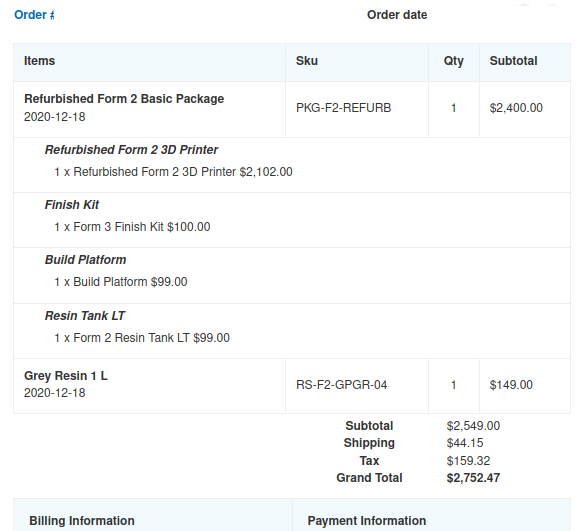This screenshot has height=531, width=586.
Task: Select the Order date label
Action: 397,15
